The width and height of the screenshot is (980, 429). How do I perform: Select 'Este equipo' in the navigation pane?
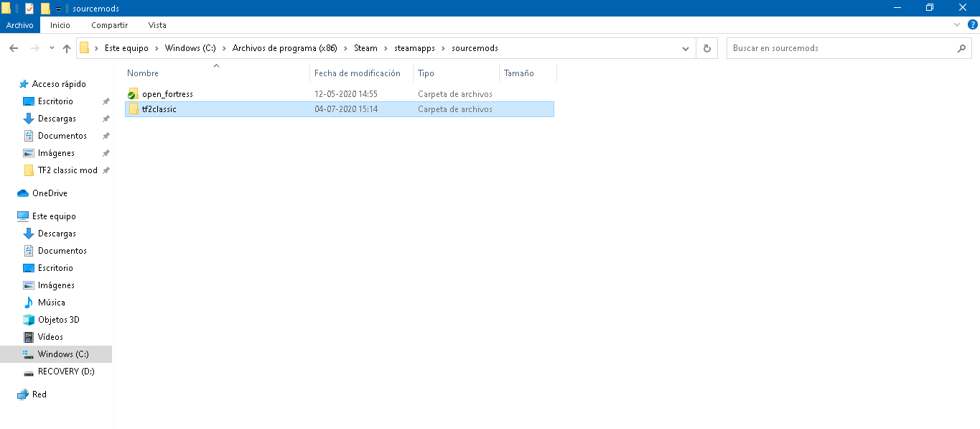point(54,216)
